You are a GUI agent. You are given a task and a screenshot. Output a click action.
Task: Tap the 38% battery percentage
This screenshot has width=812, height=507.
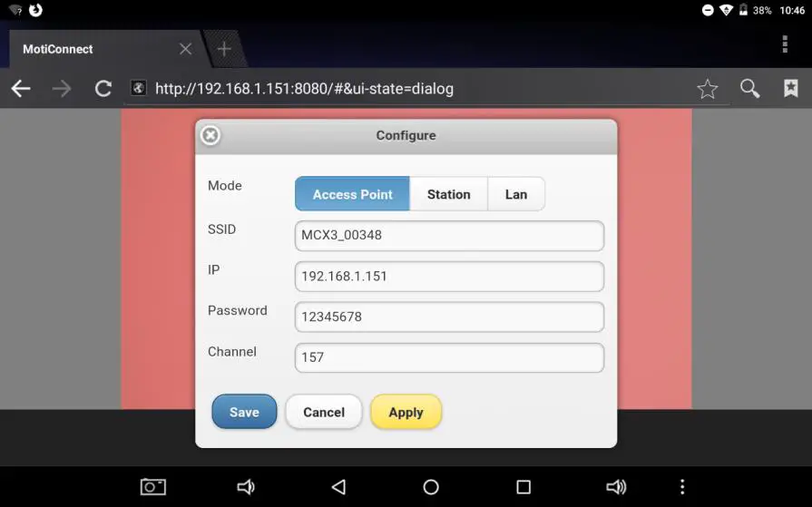[762, 10]
